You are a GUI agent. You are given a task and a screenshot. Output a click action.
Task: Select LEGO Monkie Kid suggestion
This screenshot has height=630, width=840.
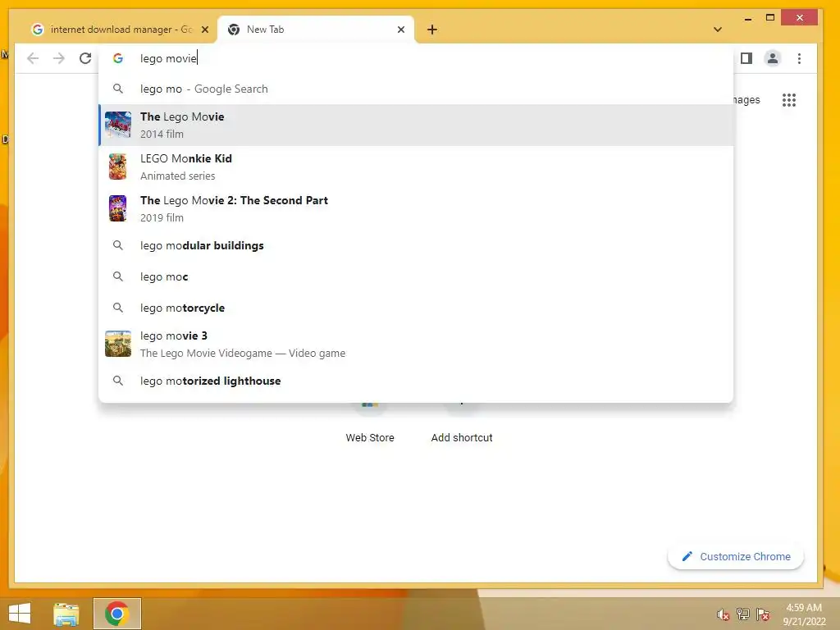click(x=416, y=167)
